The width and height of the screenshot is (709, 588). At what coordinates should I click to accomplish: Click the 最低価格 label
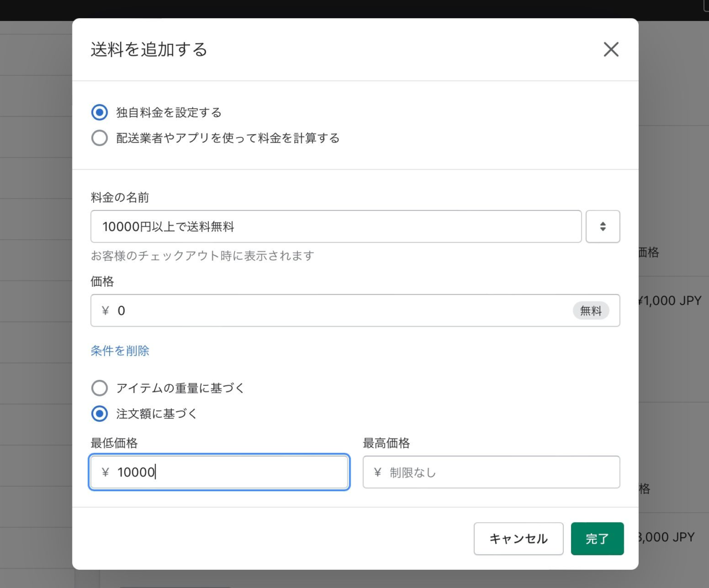point(114,443)
